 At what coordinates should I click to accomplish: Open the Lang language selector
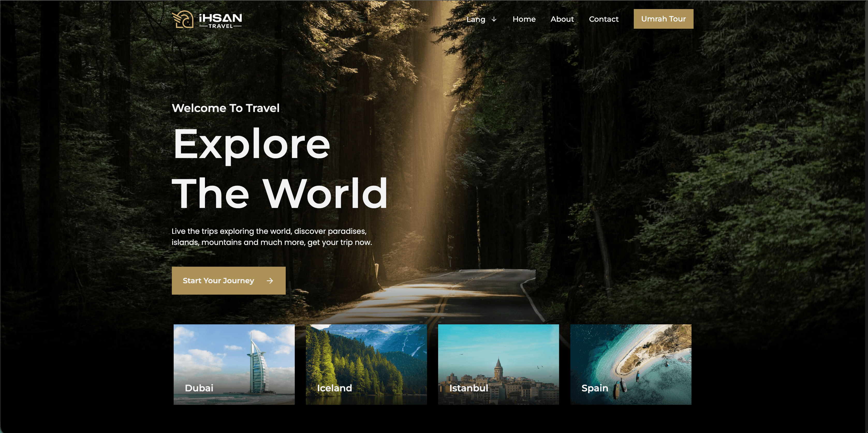[476, 19]
